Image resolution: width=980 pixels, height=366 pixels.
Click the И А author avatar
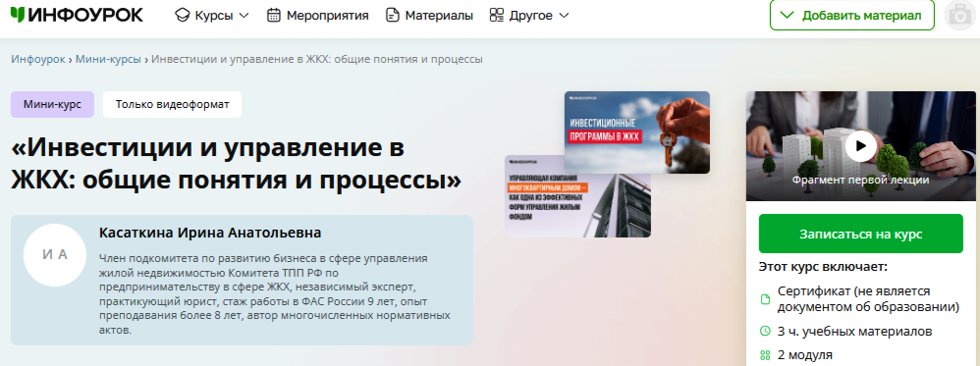54,255
